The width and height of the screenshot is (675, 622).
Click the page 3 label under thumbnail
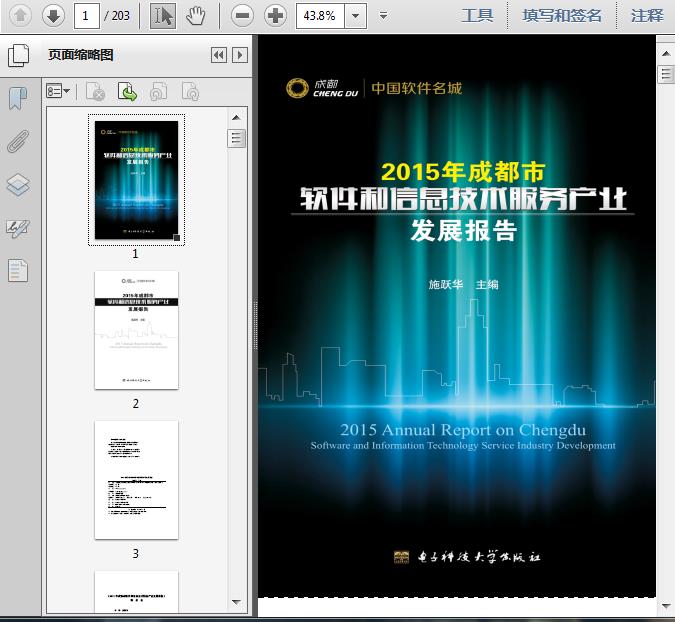point(136,553)
